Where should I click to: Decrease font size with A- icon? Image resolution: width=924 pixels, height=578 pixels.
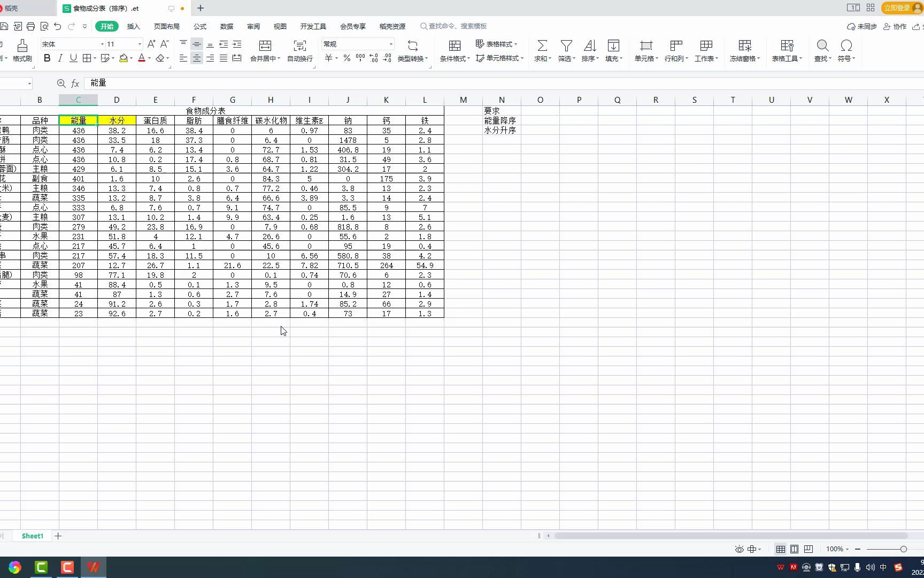pyautogui.click(x=165, y=44)
